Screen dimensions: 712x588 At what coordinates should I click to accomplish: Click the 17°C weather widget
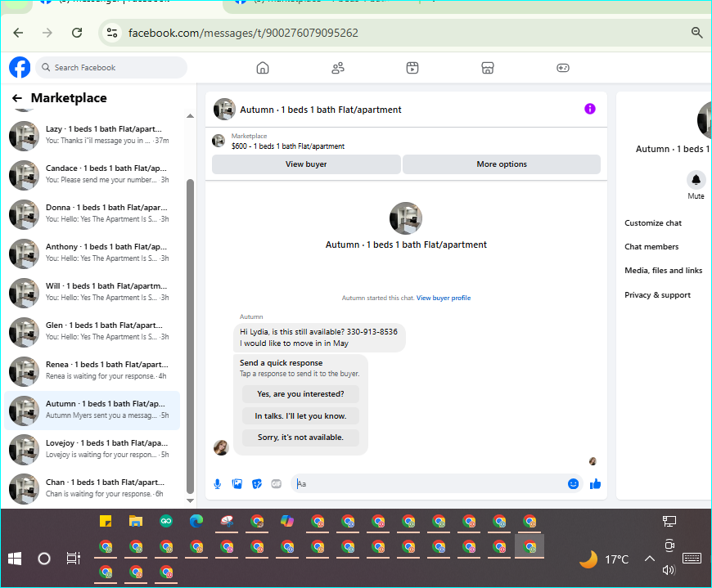coord(605,559)
